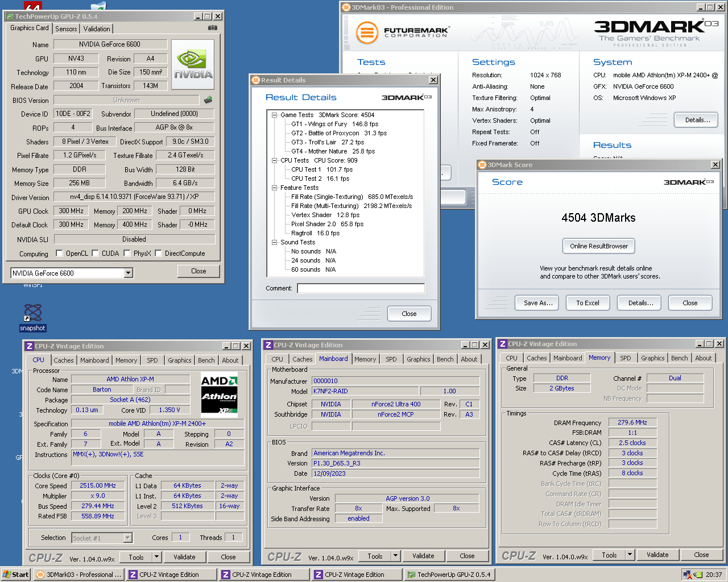728x582 pixels.
Task: Click the GT1 Wings of Fury result row
Action: [334, 124]
